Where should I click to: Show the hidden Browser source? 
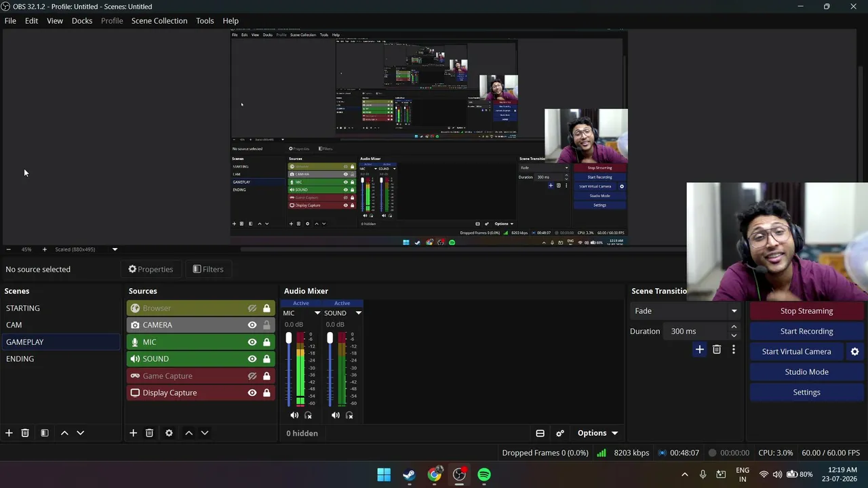click(252, 308)
